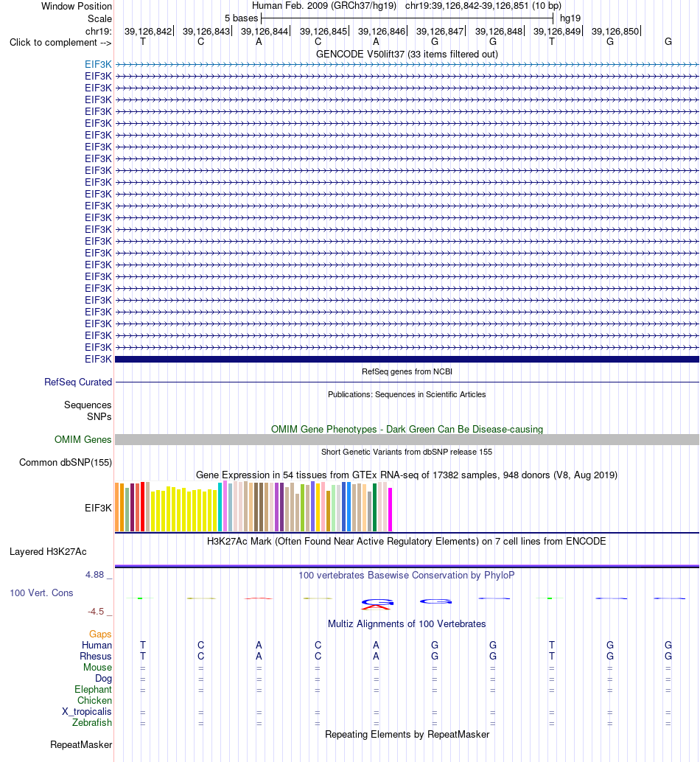
Task: Open 'RefSeq genes from NCBI' track title
Action: (x=407, y=371)
